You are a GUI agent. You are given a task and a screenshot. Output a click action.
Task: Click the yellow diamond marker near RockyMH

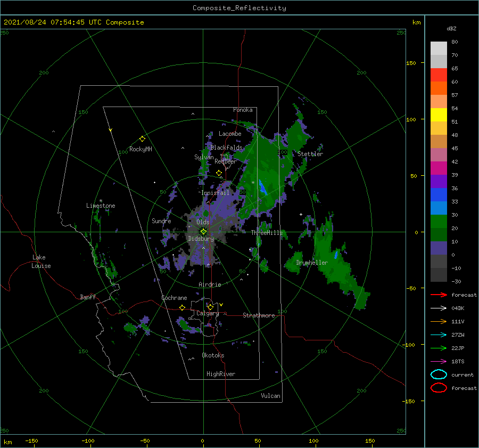[142, 139]
